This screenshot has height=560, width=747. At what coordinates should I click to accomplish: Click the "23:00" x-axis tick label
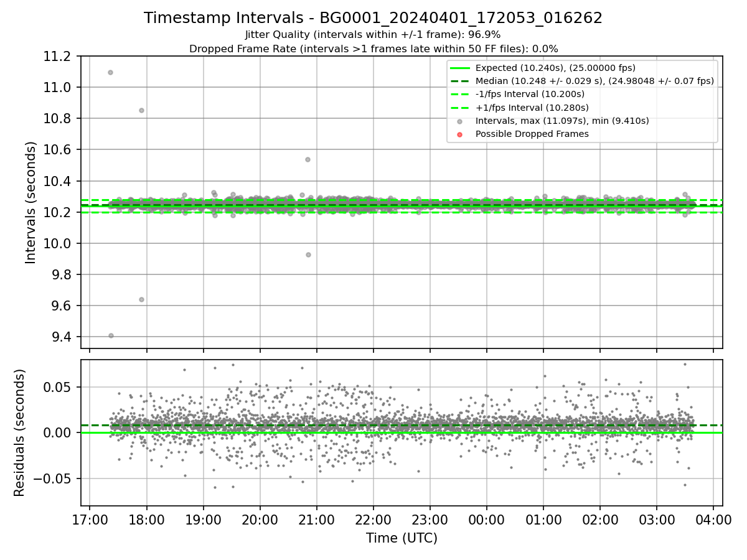tap(430, 520)
